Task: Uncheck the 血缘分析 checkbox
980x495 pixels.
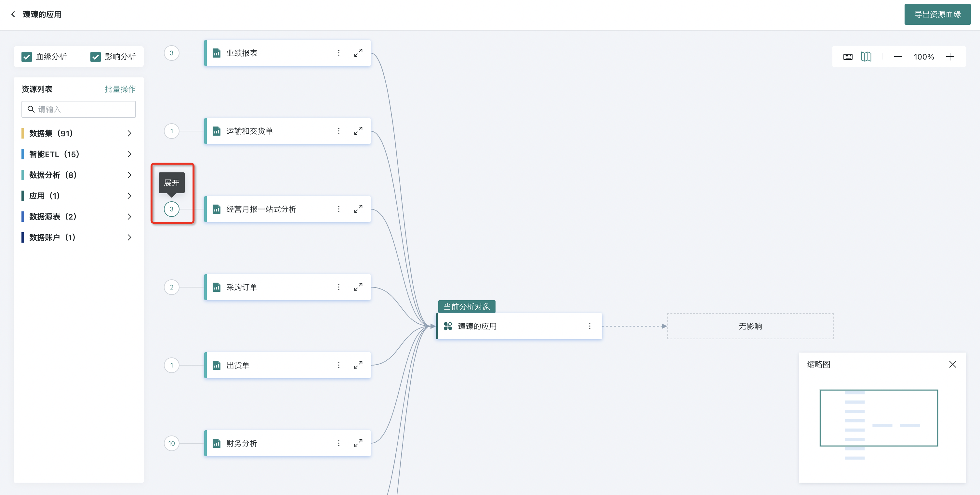Action: tap(27, 57)
